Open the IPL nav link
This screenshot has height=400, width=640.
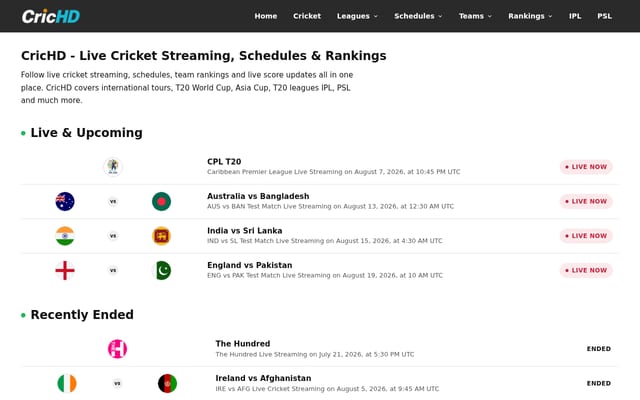point(575,16)
